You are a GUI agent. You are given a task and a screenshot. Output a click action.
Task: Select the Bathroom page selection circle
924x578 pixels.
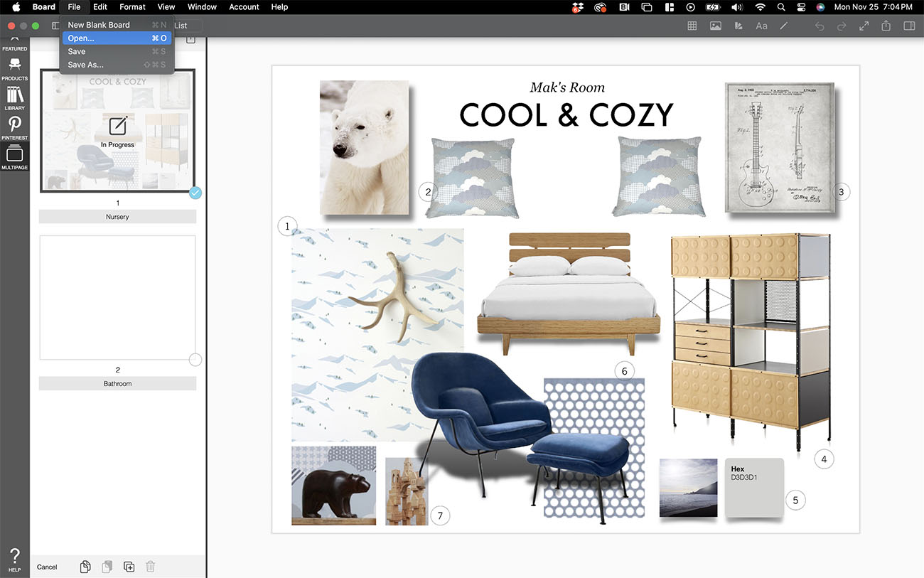click(195, 360)
